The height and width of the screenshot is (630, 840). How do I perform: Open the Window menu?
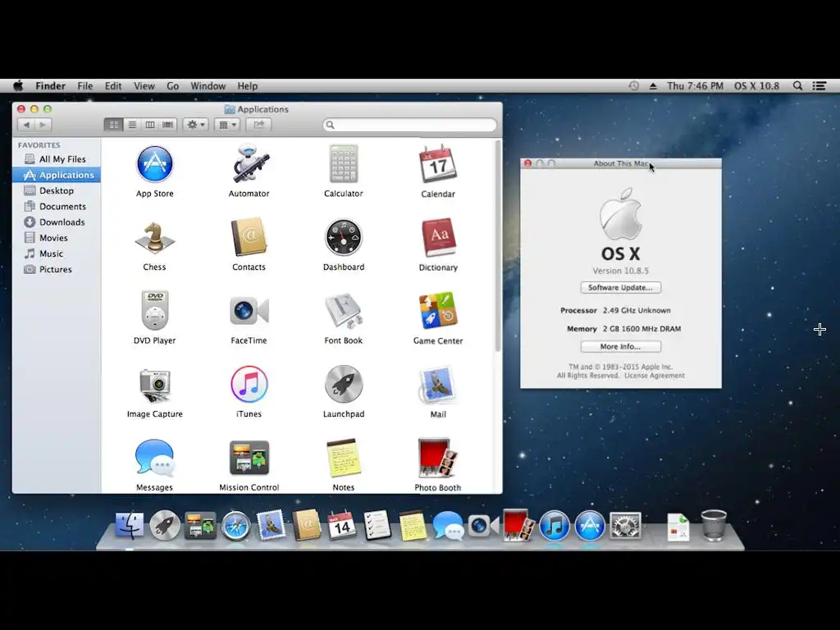point(208,85)
